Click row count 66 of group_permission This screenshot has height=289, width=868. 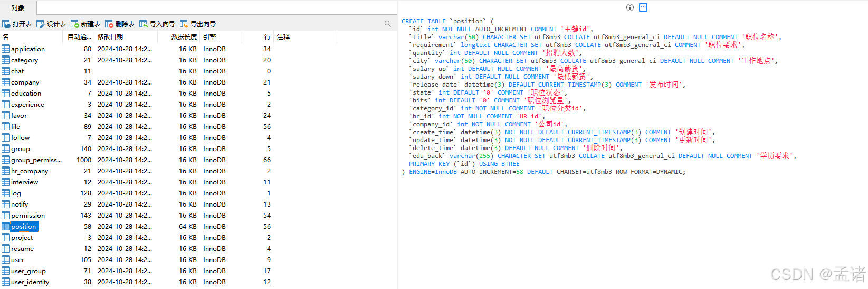(267, 160)
